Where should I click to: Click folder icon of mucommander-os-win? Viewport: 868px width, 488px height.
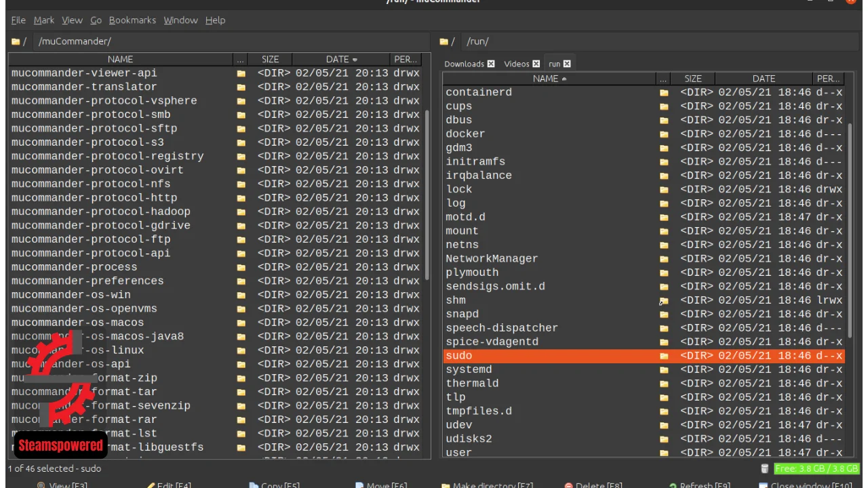pos(241,295)
